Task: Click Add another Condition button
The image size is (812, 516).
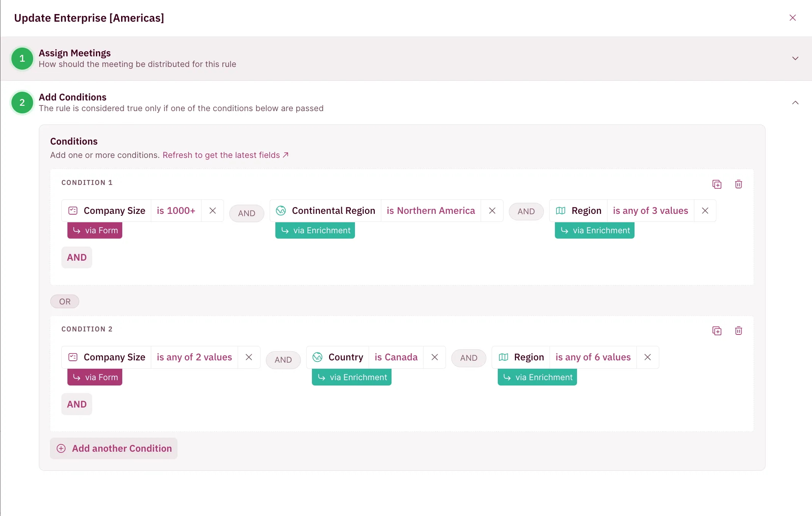Action: [x=114, y=448]
